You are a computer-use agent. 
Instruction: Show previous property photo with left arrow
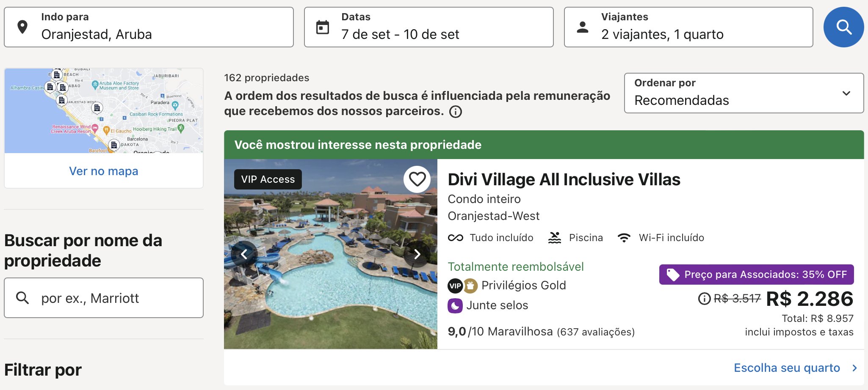point(244,254)
